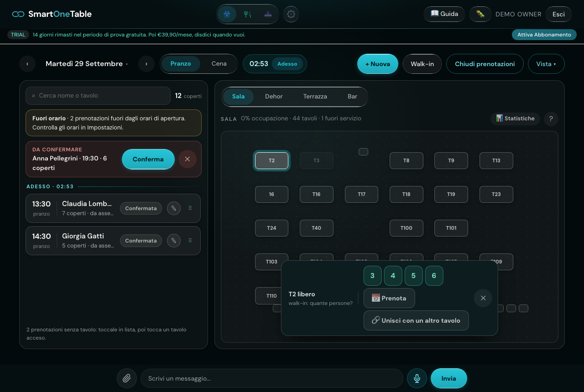Viewport: 584px width, 392px height.
Task: Open the question mark help button
Action: [551, 119]
